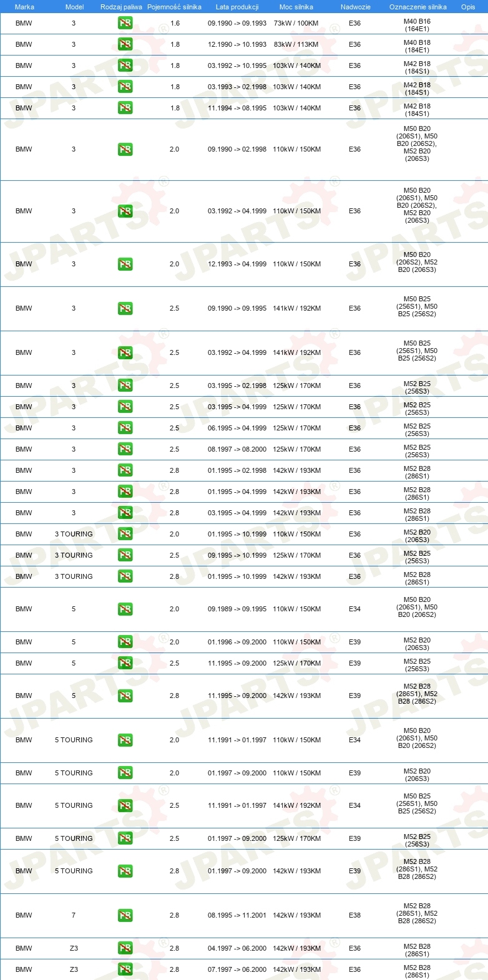Click fuel icon in row dated 01.1996 -> 09.2000
The width and height of the screenshot is (488, 980).
125,642
